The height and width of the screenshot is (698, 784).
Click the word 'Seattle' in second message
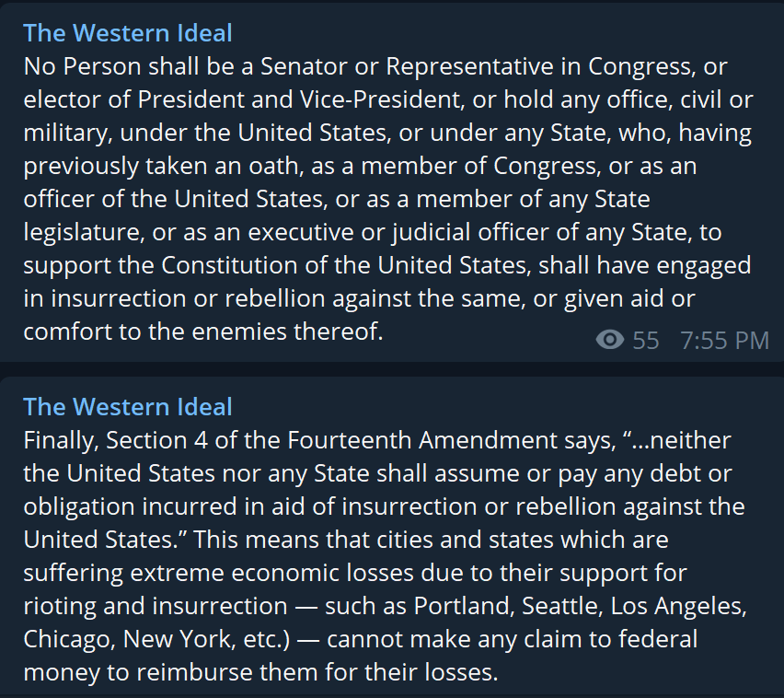point(562,606)
